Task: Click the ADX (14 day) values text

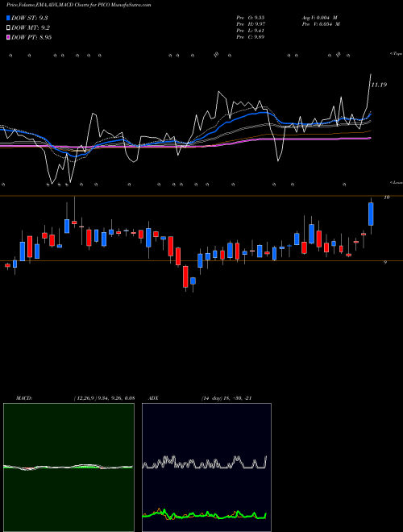Action: click(226, 398)
